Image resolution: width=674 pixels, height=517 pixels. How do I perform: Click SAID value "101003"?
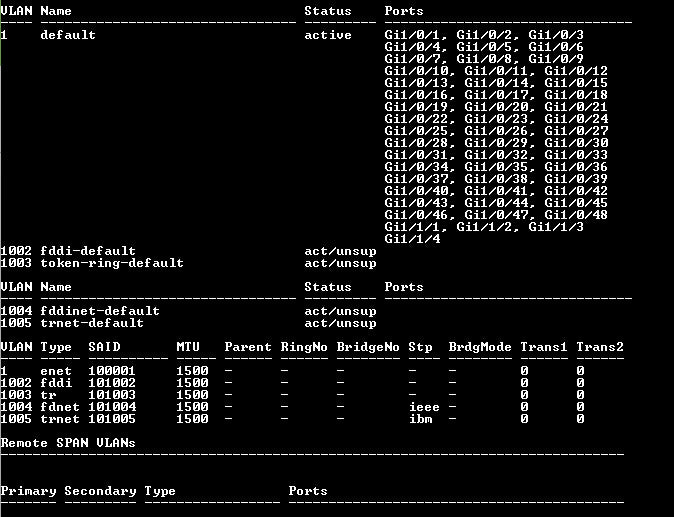coord(112,395)
